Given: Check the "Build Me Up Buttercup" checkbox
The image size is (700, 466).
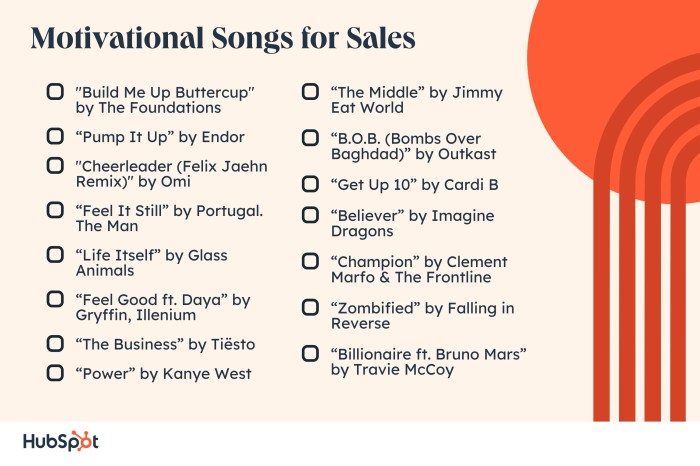Looking at the screenshot, I should click(x=55, y=92).
